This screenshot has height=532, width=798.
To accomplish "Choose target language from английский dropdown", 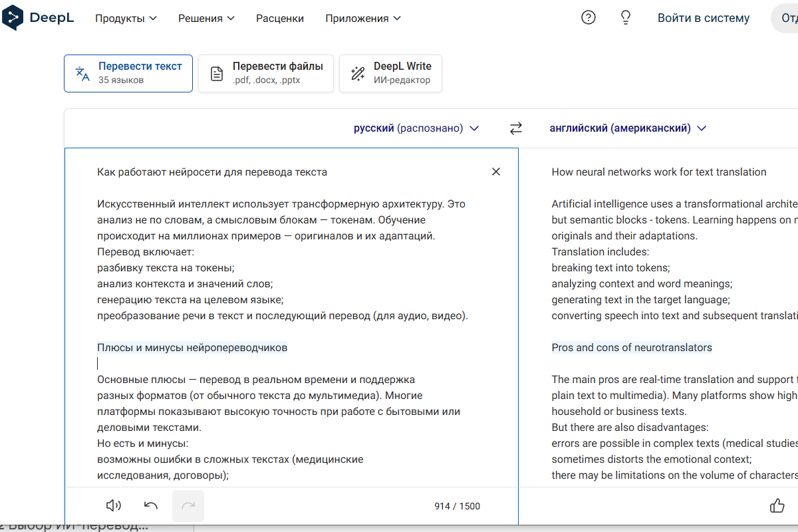I will [628, 128].
